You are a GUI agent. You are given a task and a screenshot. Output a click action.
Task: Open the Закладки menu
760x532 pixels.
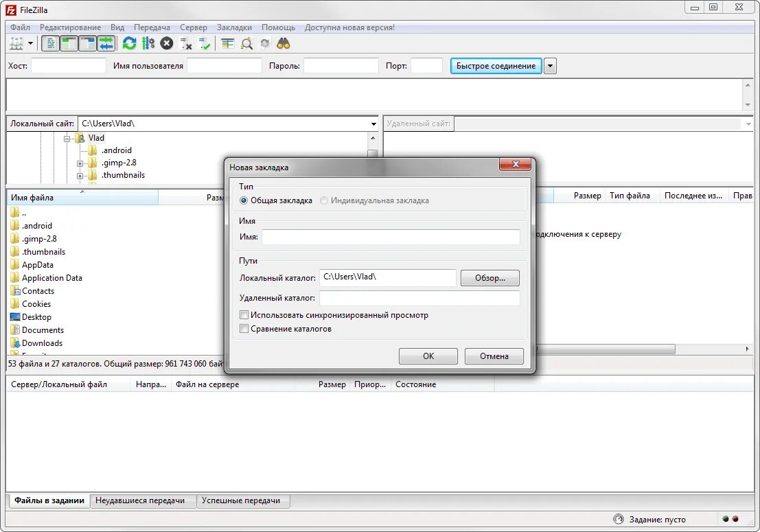tap(234, 27)
